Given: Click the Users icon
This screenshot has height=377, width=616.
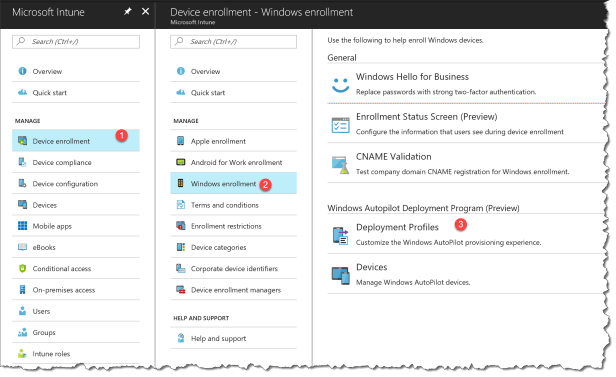Looking at the screenshot, I should click(x=22, y=311).
